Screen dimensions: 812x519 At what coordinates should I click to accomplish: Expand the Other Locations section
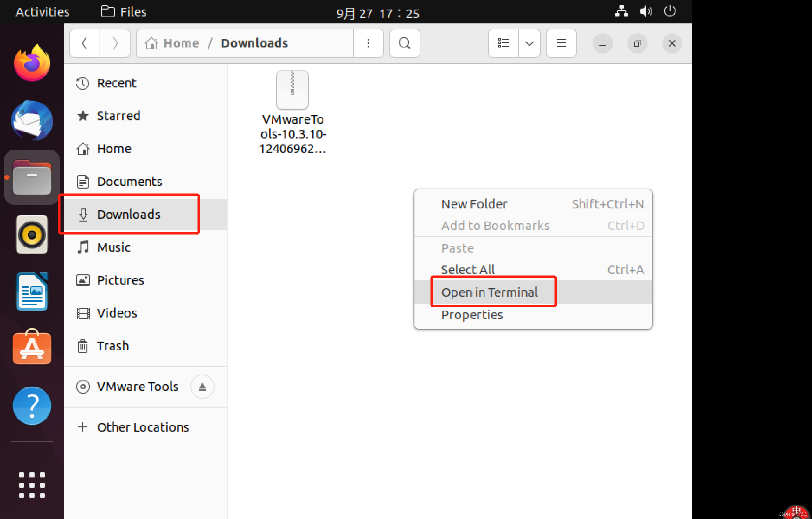coord(142,427)
